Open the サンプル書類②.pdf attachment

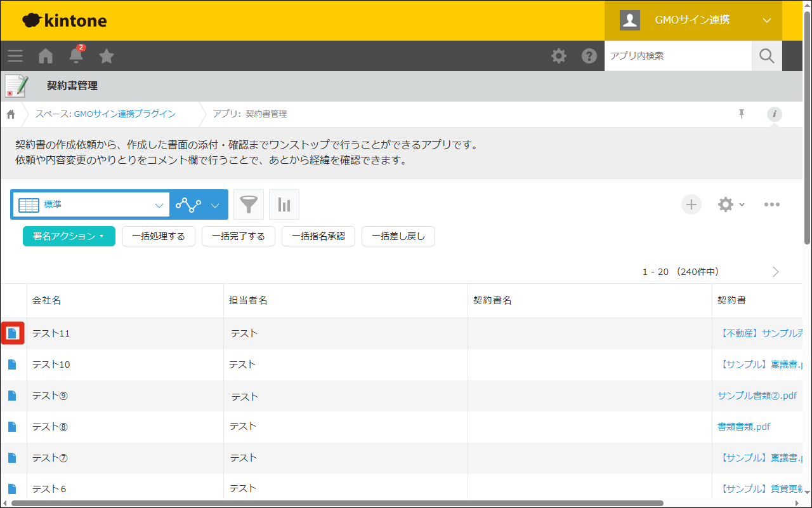tap(757, 396)
